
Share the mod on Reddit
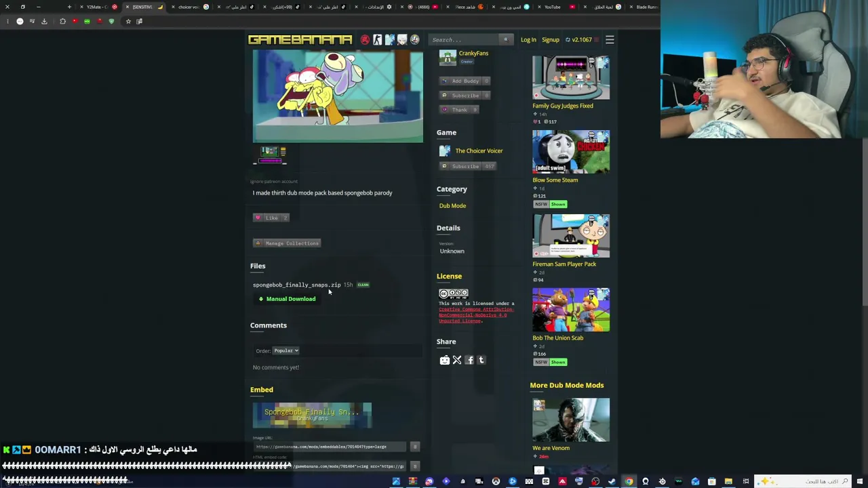point(445,361)
